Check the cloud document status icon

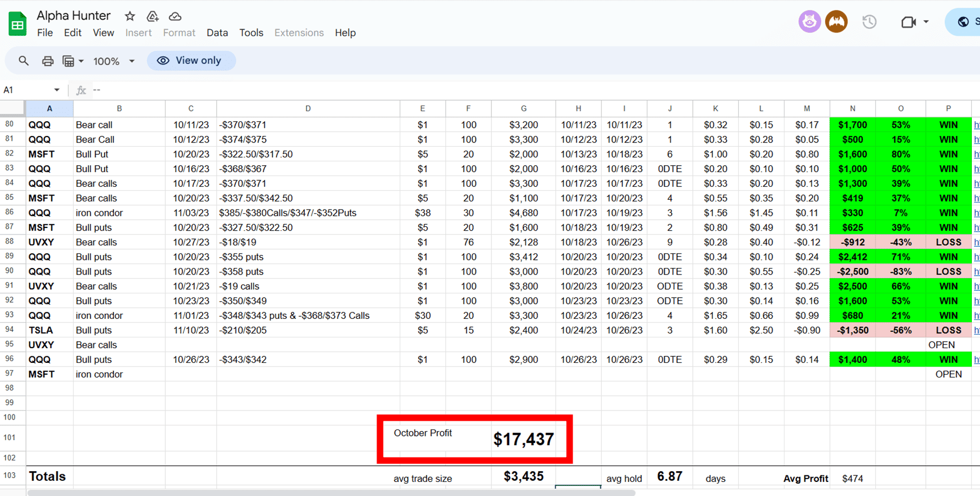[175, 16]
